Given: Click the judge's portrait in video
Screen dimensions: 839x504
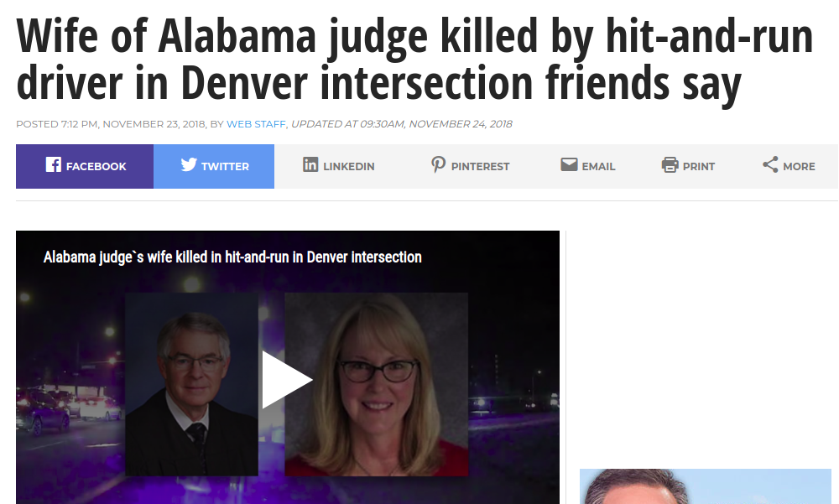Looking at the screenshot, I should point(191,384).
